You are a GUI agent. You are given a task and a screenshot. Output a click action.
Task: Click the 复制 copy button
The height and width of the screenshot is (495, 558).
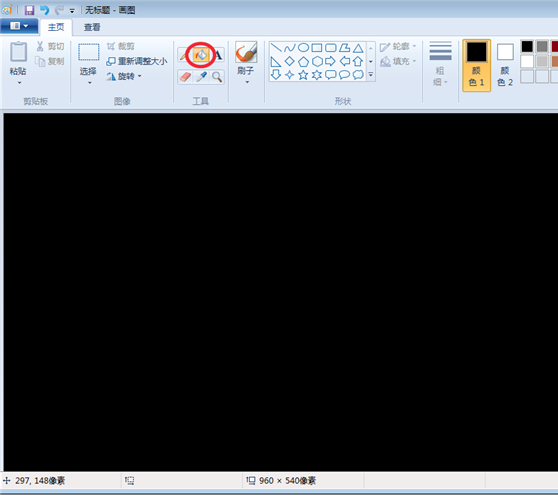click(50, 61)
